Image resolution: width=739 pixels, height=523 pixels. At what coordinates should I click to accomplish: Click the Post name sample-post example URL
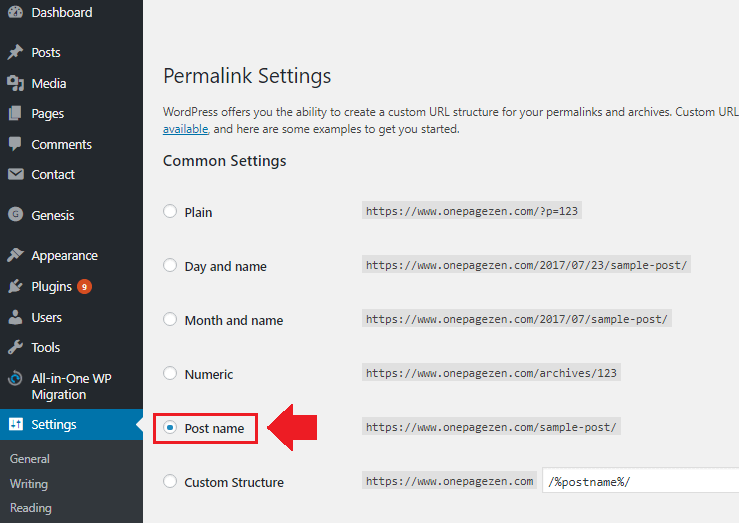coord(491,427)
